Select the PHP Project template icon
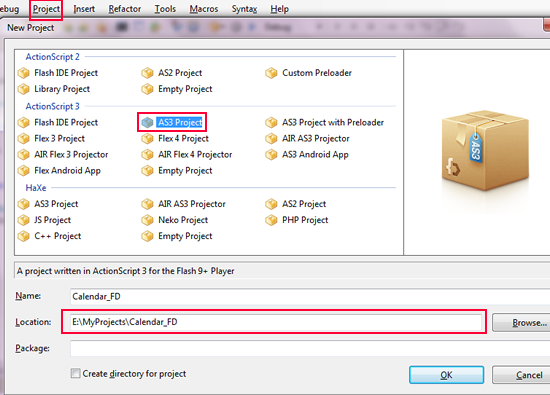550x395 pixels. click(x=271, y=220)
